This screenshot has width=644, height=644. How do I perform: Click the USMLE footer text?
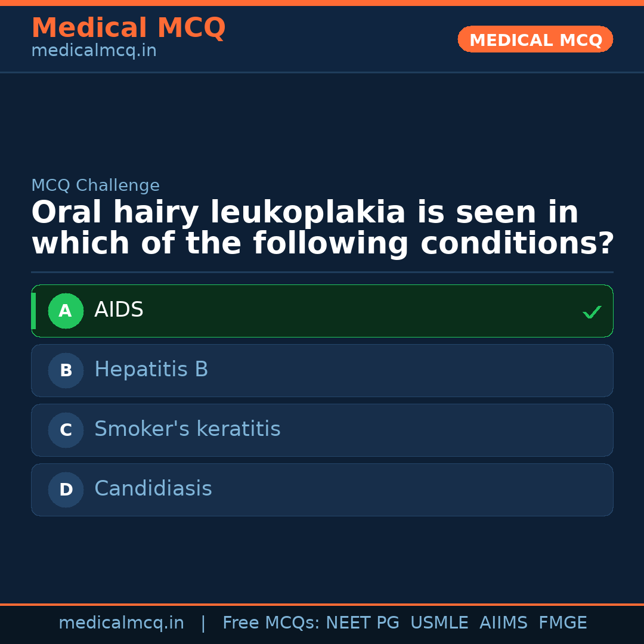pyautogui.click(x=439, y=623)
